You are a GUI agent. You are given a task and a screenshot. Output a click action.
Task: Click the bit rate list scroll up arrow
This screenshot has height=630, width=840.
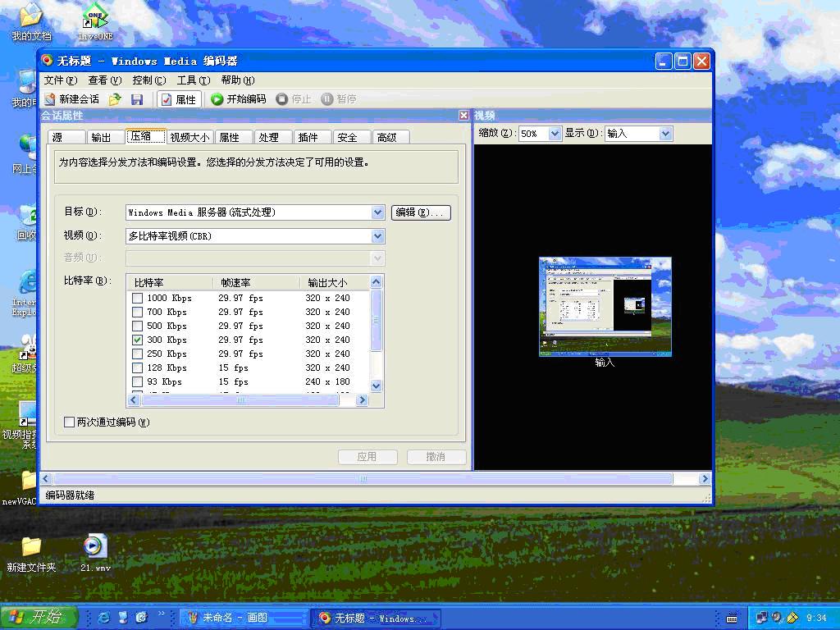tap(376, 282)
